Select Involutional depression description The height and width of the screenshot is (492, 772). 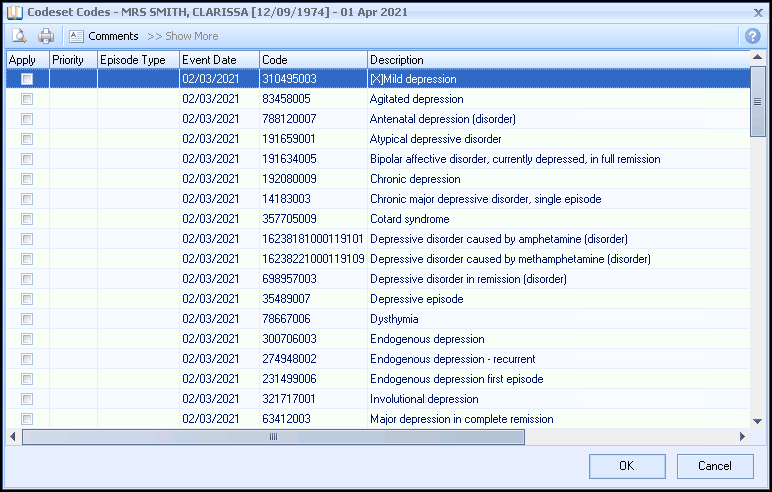coord(424,399)
